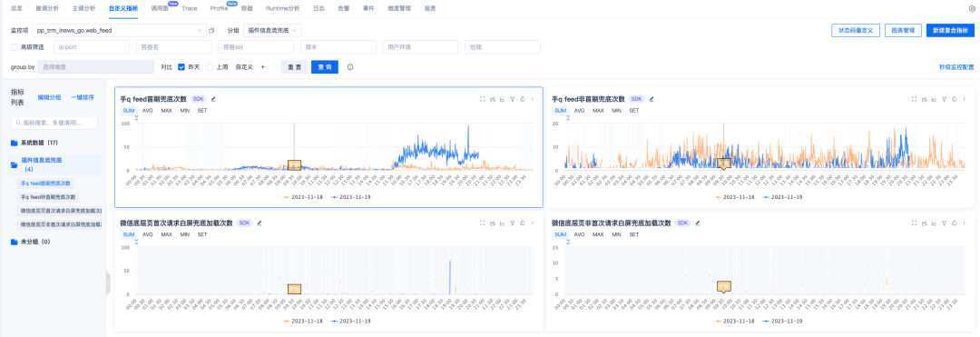
Task: Click the filter funnel on 手q feed非首刷兜底次数 chart
Action: tap(945, 99)
